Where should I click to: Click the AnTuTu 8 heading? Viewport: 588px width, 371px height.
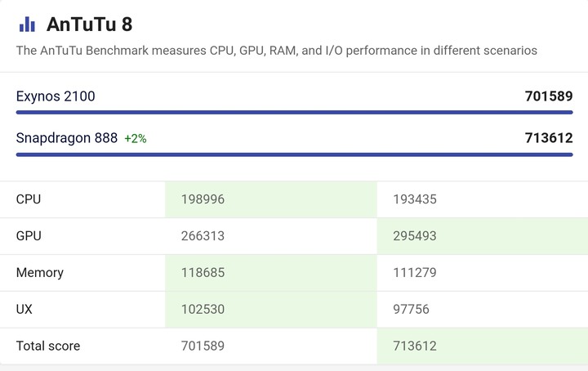pos(89,25)
